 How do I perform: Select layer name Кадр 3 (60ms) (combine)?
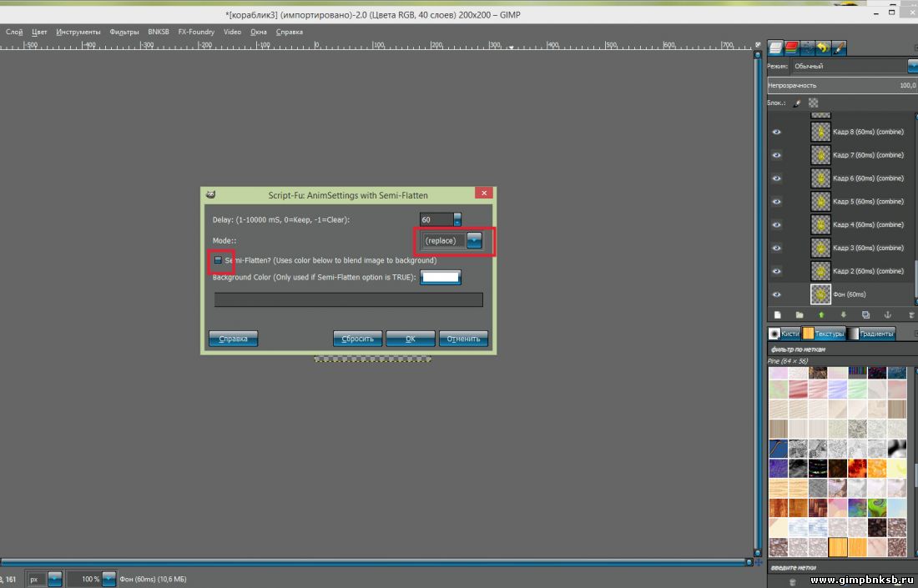[x=868, y=248]
